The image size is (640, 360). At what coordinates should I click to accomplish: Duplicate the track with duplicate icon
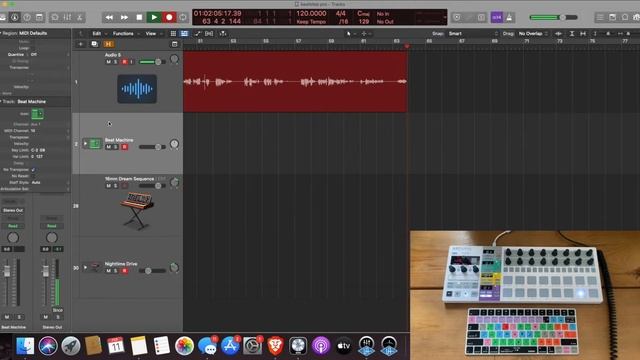pyautogui.click(x=95, y=44)
